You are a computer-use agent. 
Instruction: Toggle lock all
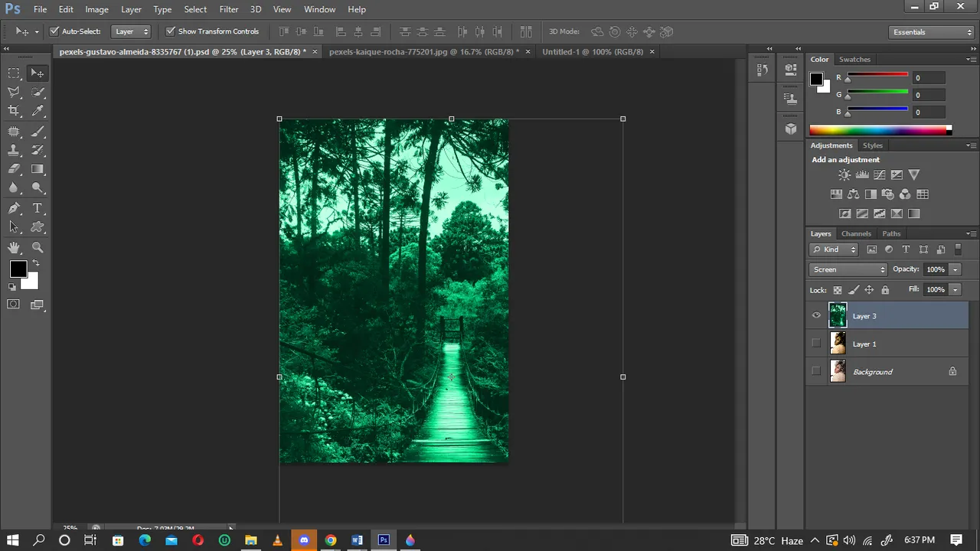pos(885,290)
